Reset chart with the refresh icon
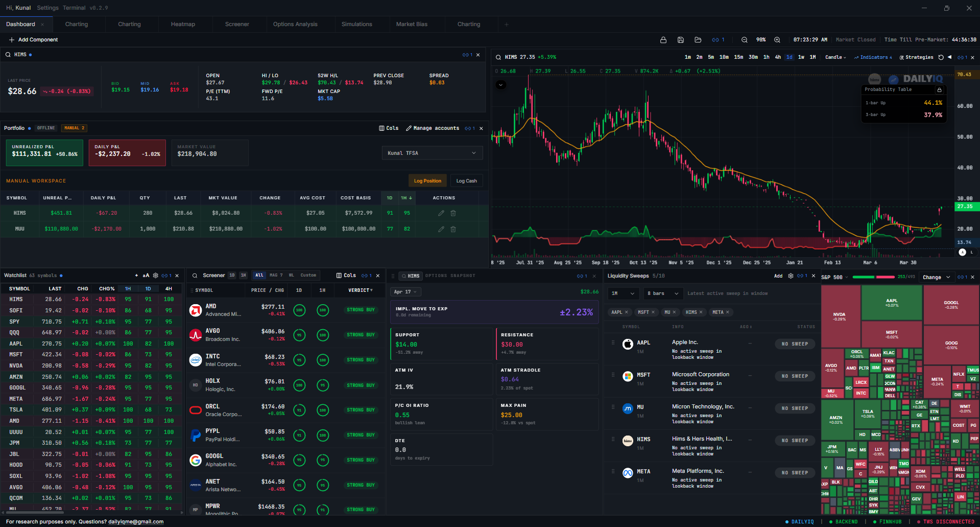The image size is (980, 527). coord(941,57)
